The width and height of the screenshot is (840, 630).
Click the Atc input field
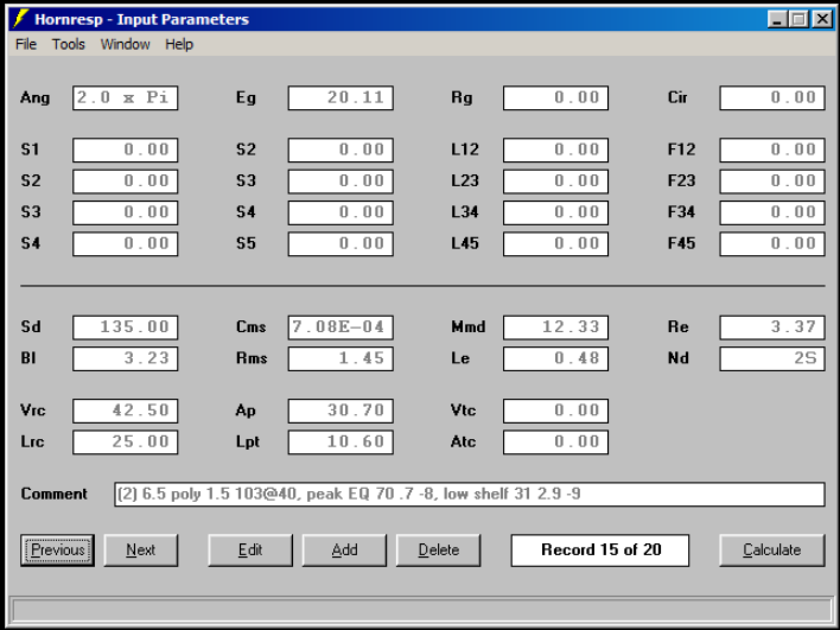(556, 442)
